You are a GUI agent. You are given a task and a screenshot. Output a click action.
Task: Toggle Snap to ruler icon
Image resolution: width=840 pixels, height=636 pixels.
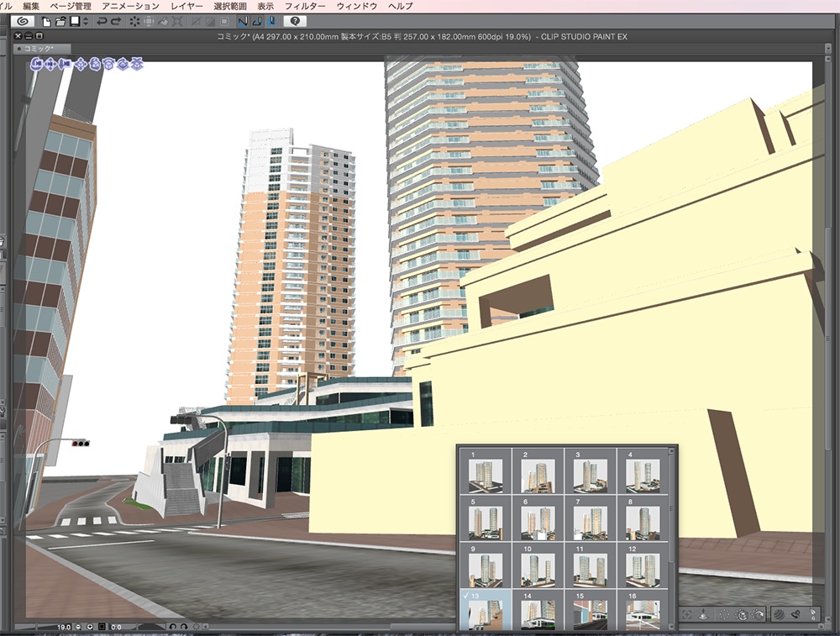(x=244, y=22)
